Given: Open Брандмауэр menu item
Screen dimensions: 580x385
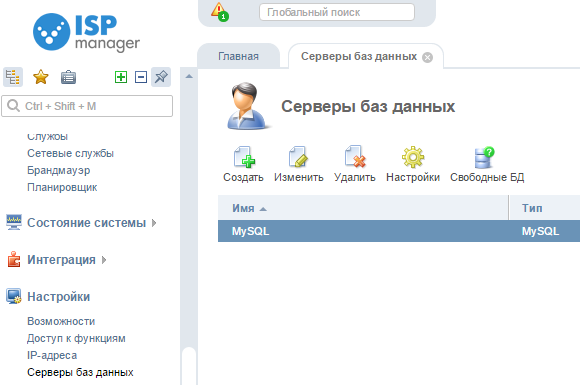Looking at the screenshot, I should pyautogui.click(x=58, y=170).
